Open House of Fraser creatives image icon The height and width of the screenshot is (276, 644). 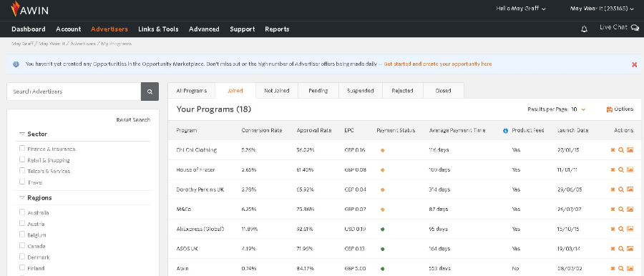point(630,169)
